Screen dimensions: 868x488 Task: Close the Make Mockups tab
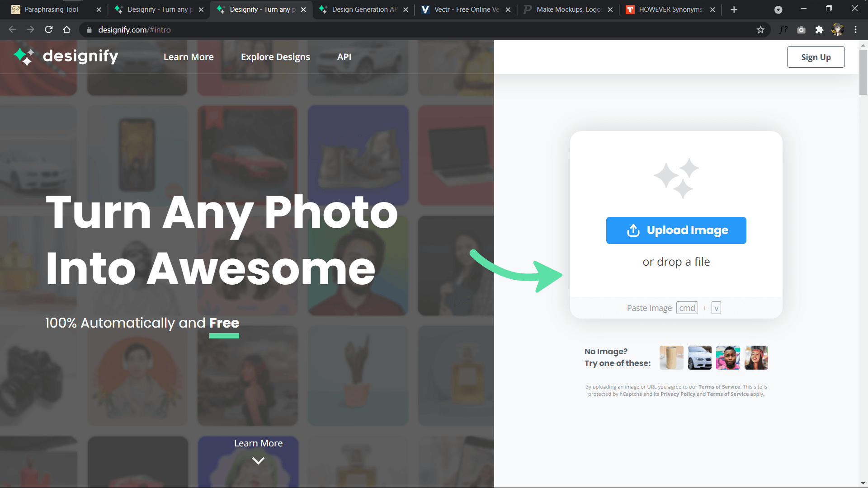(x=610, y=9)
